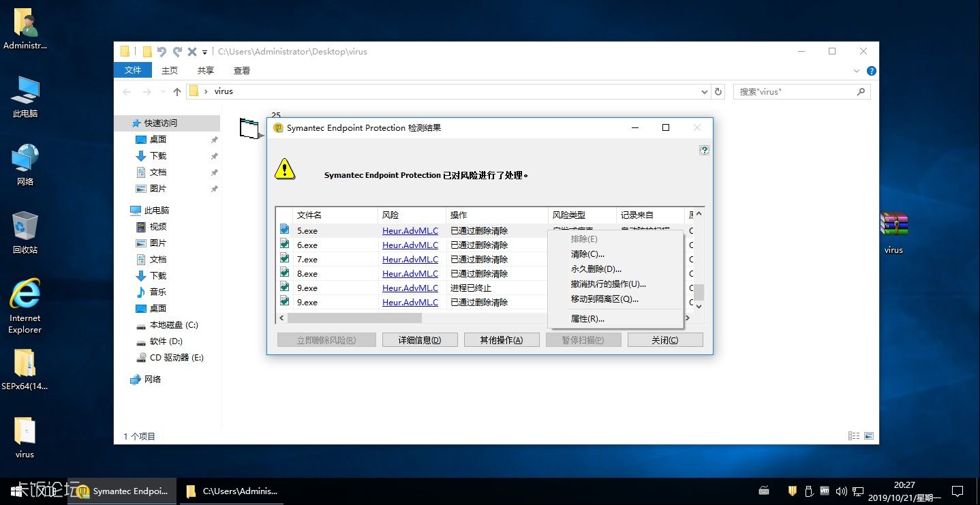Click 关闭(C) button in Symantec dialog

665,340
